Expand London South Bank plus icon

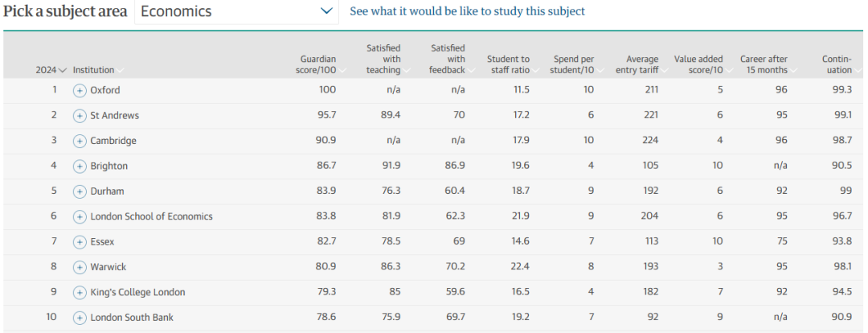(80, 318)
